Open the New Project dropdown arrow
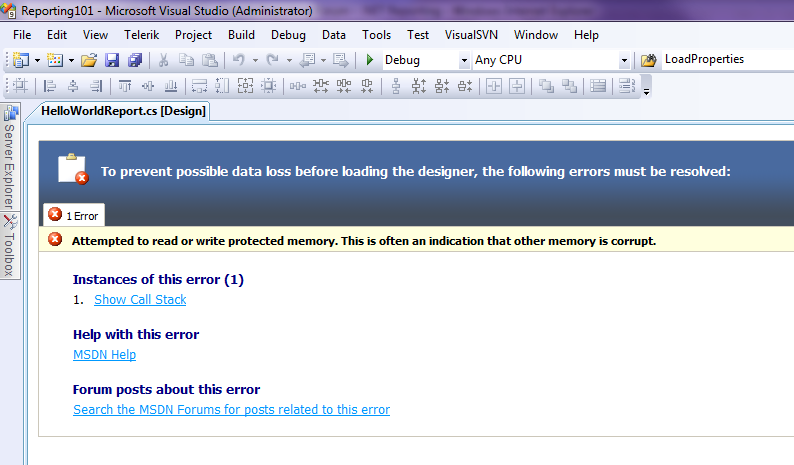This screenshot has width=794, height=465. coord(37,61)
